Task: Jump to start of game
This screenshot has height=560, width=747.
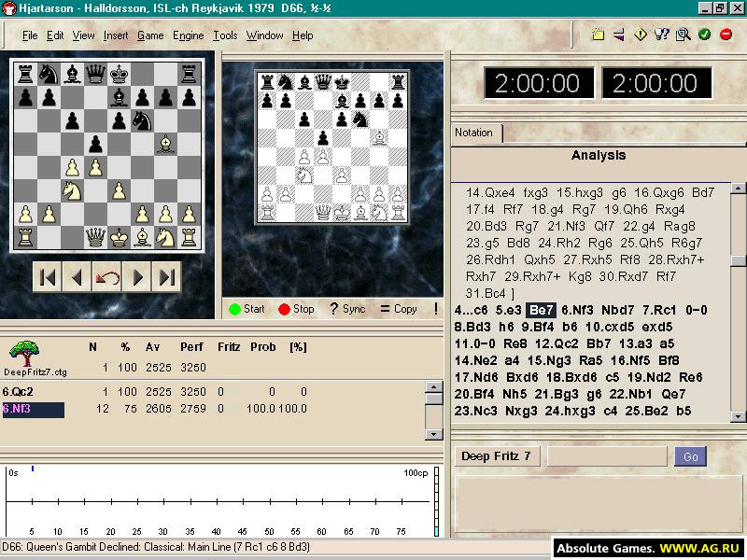Action: [48, 276]
